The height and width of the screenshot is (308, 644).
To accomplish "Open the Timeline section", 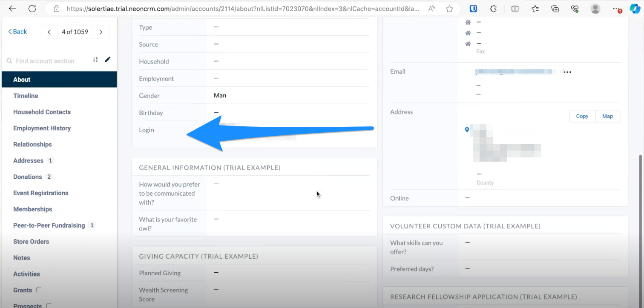I will pyautogui.click(x=26, y=96).
